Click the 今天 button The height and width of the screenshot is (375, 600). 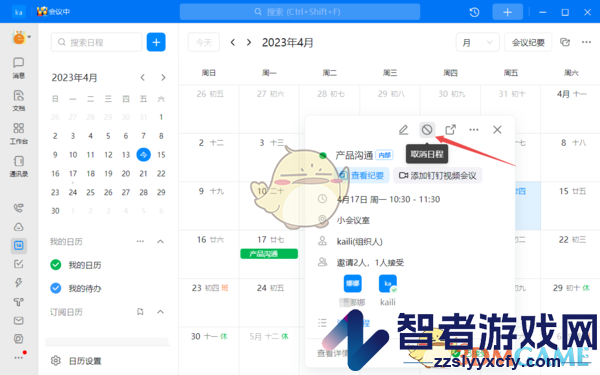204,42
